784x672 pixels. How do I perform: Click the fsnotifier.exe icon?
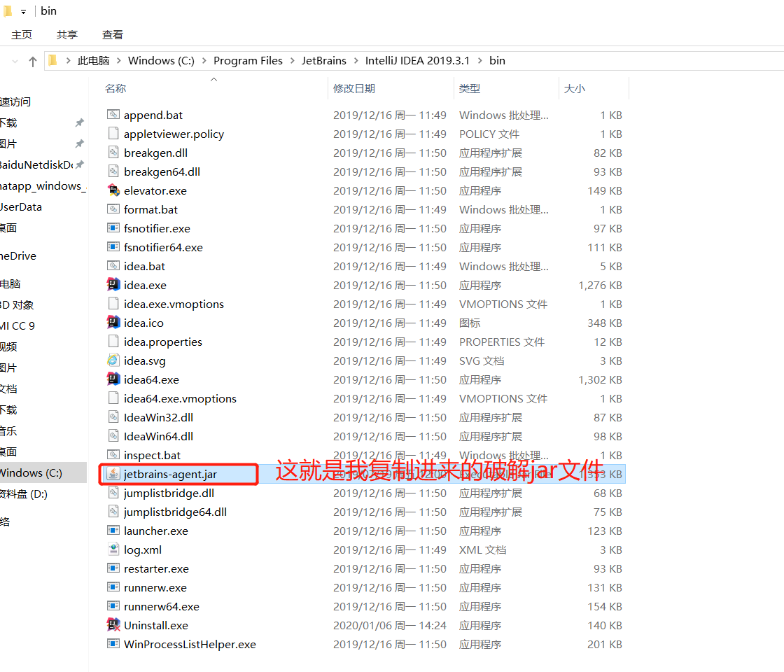click(x=113, y=228)
